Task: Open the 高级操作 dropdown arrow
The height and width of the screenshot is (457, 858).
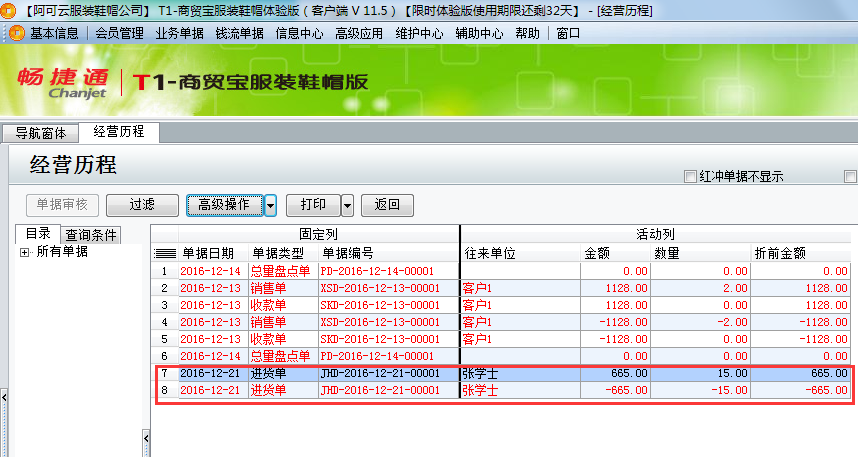Action: [x=270, y=205]
